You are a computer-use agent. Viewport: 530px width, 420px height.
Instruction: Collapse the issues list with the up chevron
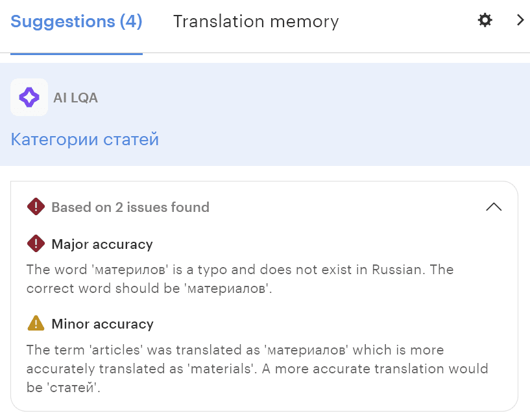(x=493, y=207)
